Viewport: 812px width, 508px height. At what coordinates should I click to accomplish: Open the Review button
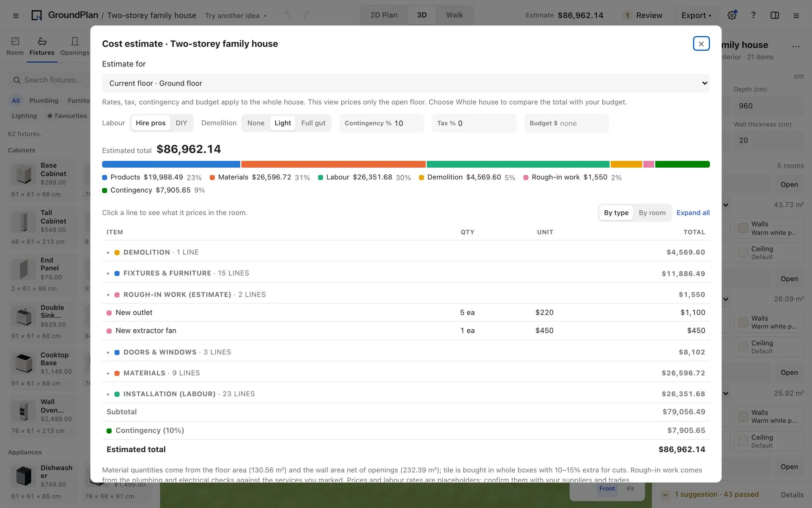[643, 16]
